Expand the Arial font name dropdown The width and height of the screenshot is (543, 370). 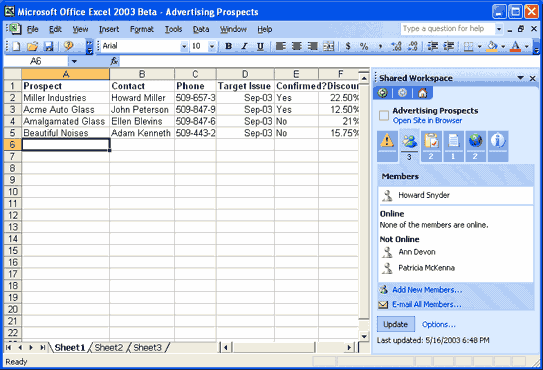pos(184,46)
